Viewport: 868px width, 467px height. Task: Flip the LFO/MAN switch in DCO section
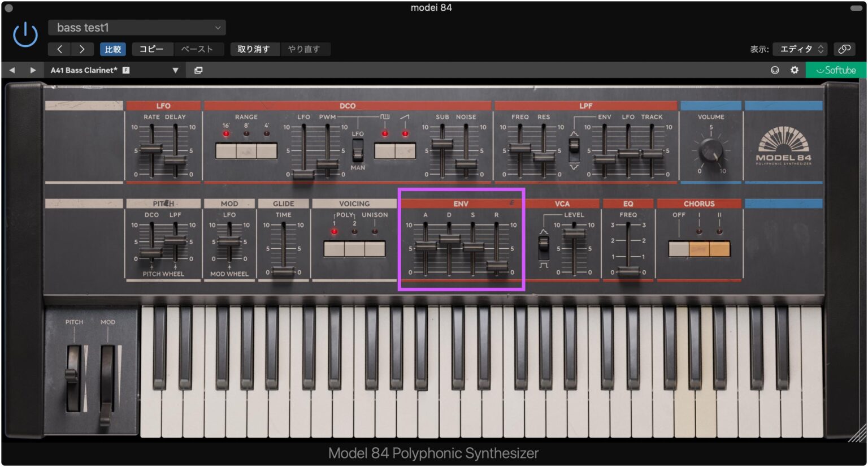pyautogui.click(x=358, y=152)
